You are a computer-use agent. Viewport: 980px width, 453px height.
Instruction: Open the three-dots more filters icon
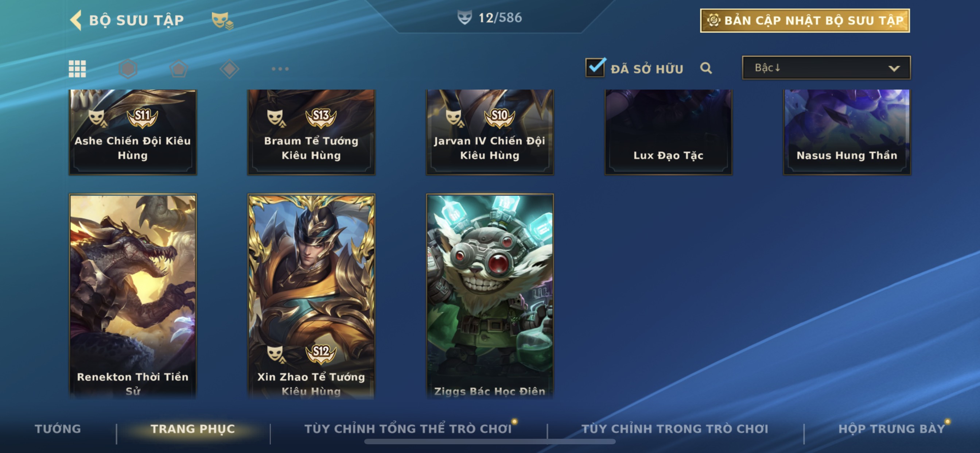280,69
